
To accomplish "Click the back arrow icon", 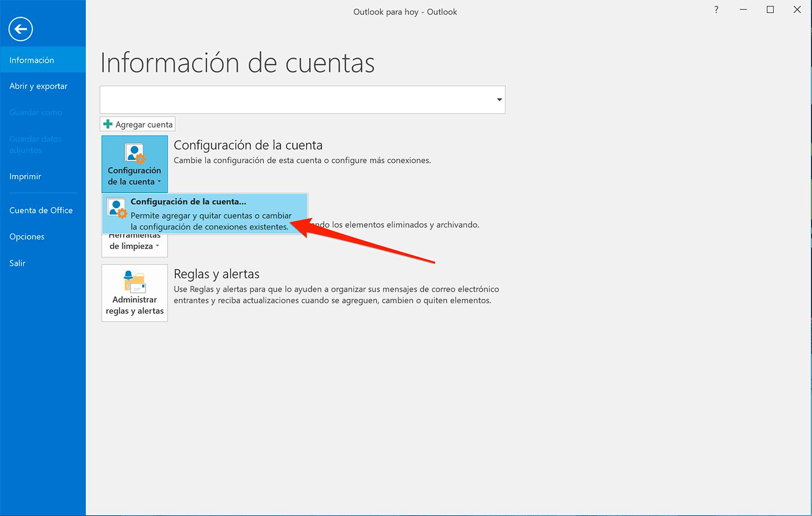I will coord(20,29).
